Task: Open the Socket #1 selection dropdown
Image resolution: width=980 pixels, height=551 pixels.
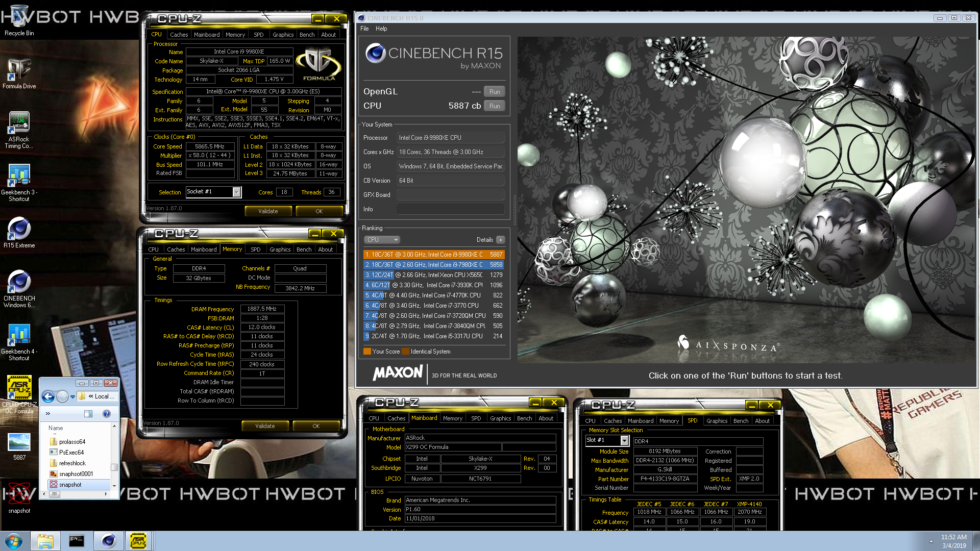Action: (x=236, y=192)
